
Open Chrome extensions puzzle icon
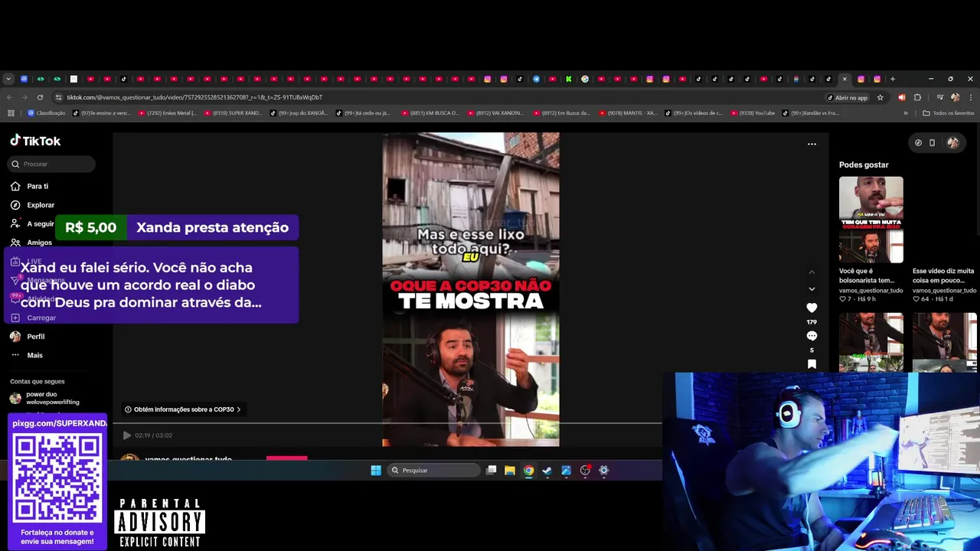tap(917, 97)
